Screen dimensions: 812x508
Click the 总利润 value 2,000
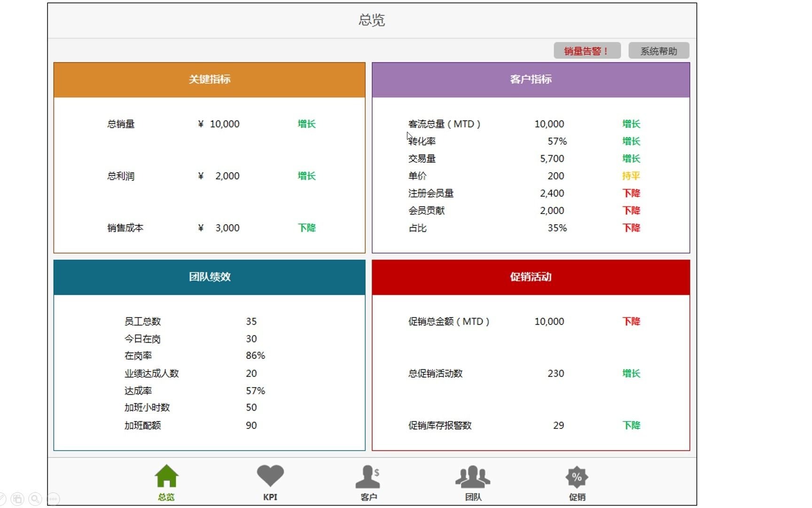pyautogui.click(x=227, y=176)
